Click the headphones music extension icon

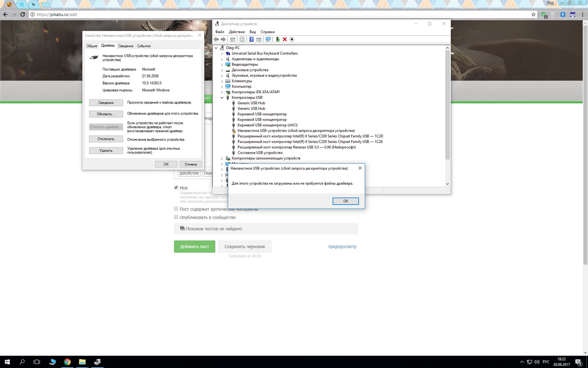pos(573,14)
